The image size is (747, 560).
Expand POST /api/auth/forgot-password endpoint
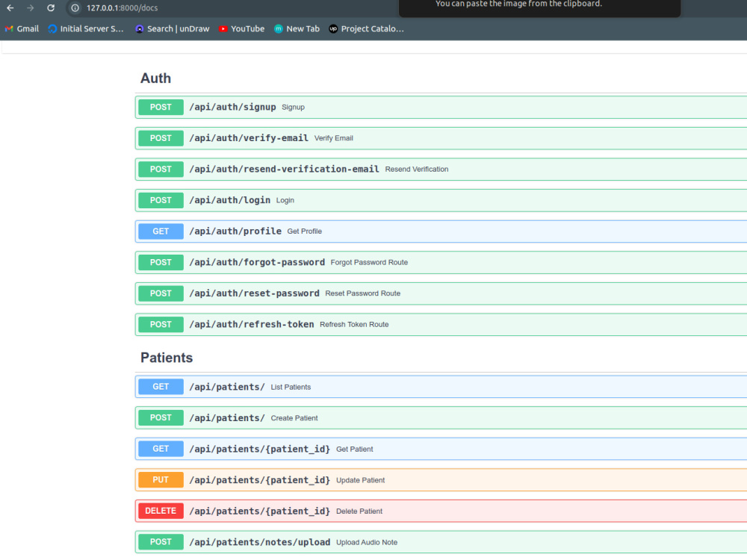coord(441,262)
